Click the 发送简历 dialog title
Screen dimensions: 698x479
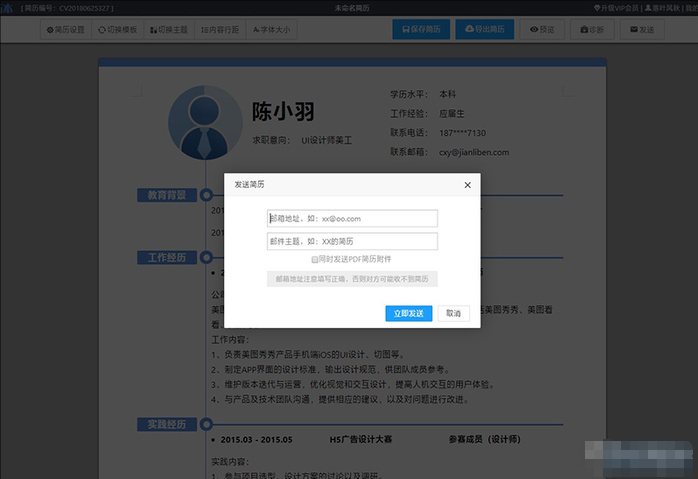pyautogui.click(x=249, y=184)
